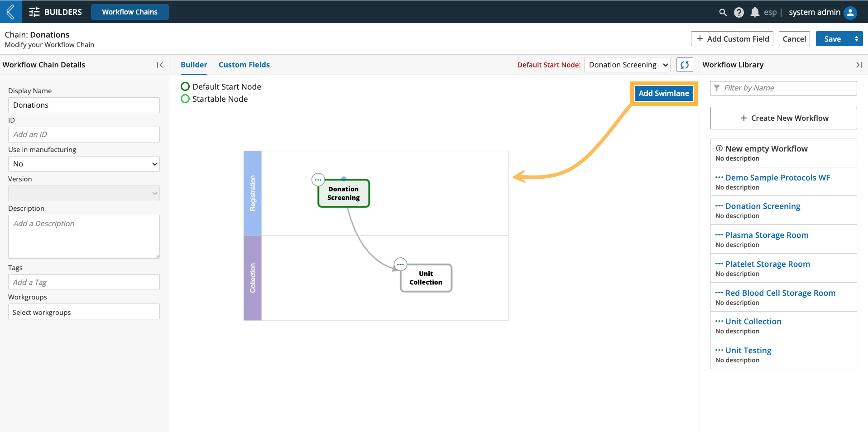This screenshot has width=868, height=432.
Task: Open the Workflow Chains tab
Action: pyautogui.click(x=130, y=12)
